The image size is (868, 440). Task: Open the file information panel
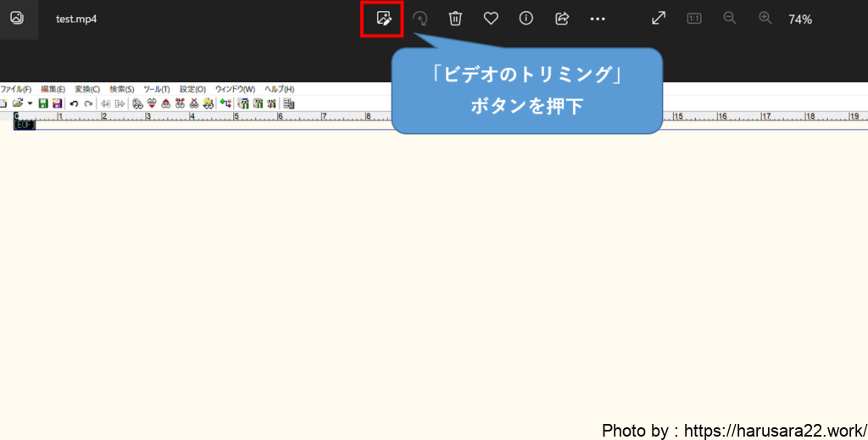tap(526, 19)
